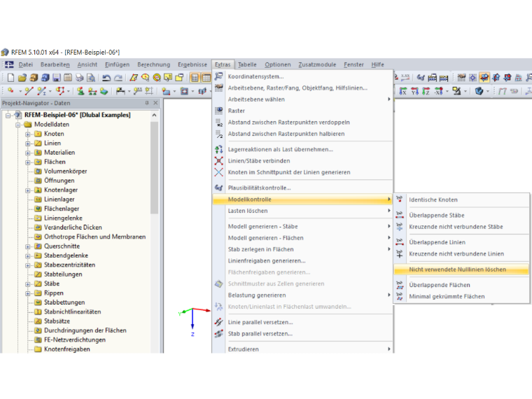Select the New Opening tool icon

pyautogui.click(x=184, y=91)
